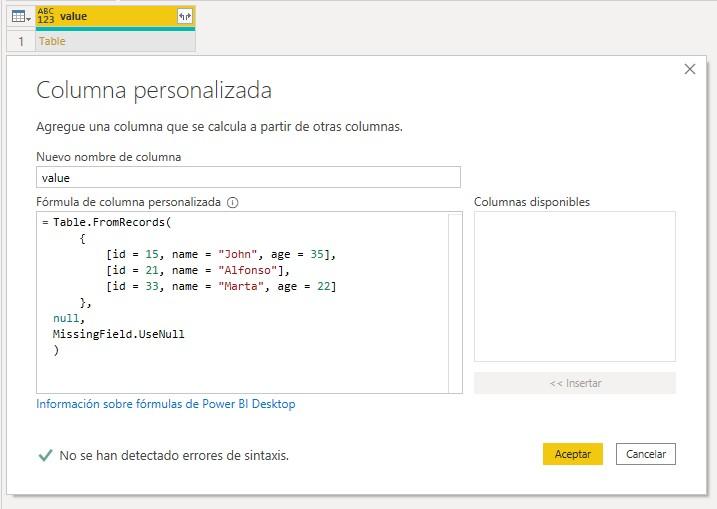Select the value column header

click(x=115, y=16)
